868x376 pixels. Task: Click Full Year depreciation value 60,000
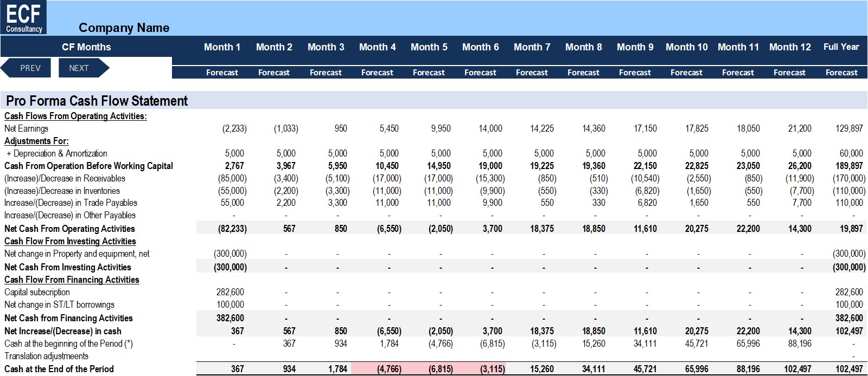coord(851,153)
